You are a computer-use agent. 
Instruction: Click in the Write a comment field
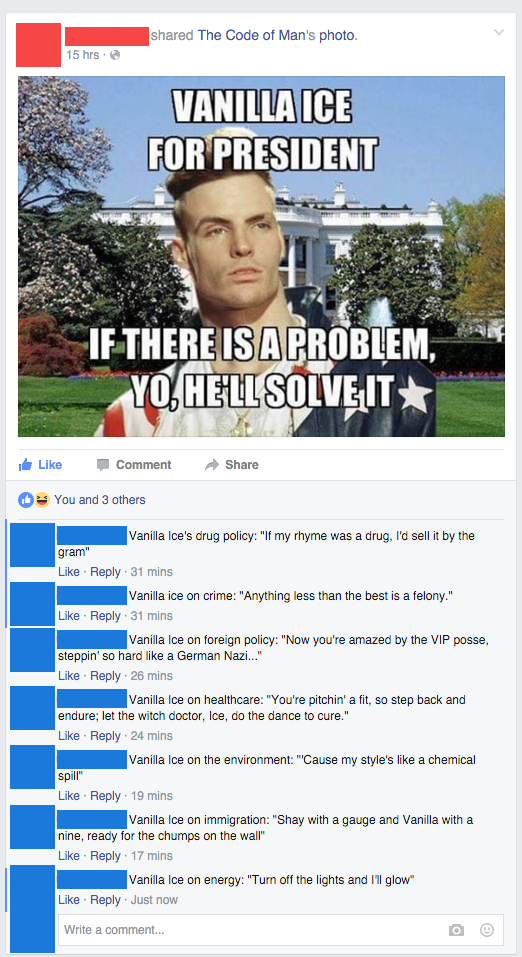pos(281,930)
